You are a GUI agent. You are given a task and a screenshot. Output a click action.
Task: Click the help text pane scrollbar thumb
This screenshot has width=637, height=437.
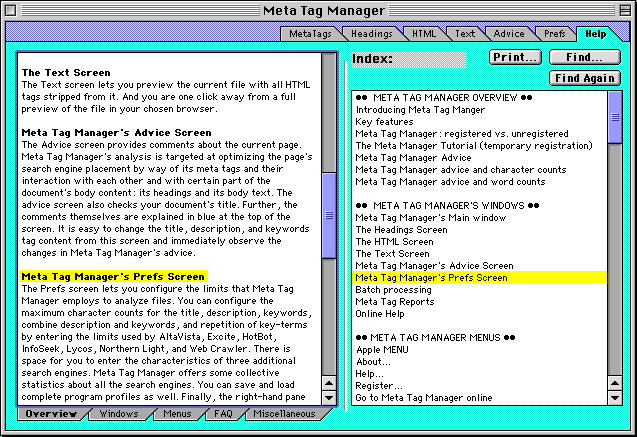point(329,215)
